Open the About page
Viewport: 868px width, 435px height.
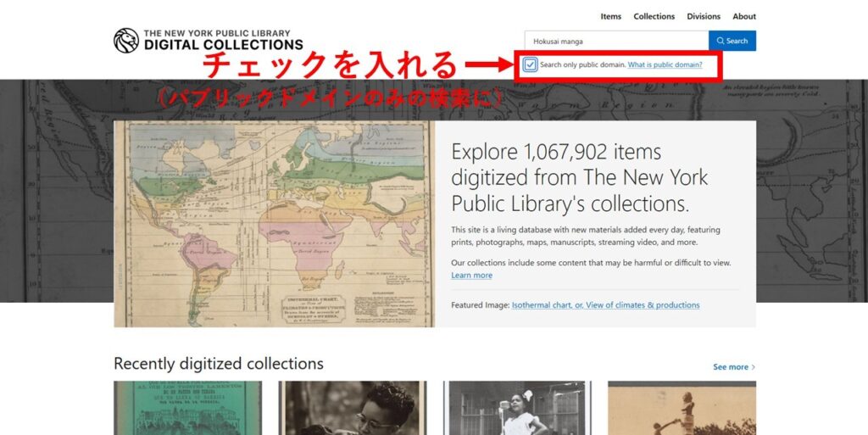[x=744, y=17]
